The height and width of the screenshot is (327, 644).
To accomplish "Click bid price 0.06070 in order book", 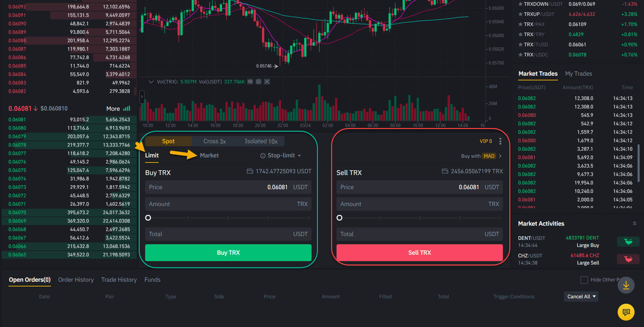I will (x=17, y=212).
